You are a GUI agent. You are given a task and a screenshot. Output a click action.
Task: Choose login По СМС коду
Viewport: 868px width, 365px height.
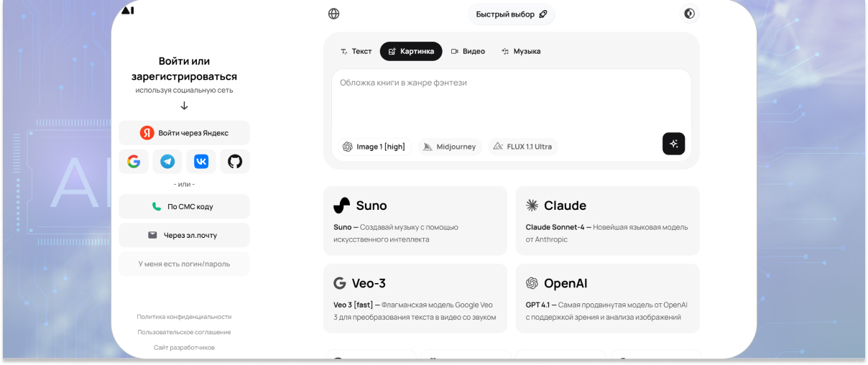click(185, 206)
